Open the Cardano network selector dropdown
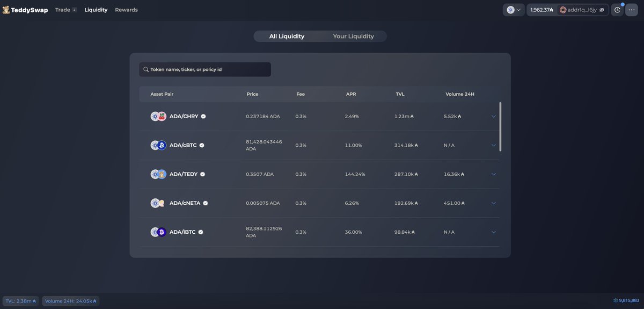This screenshot has height=309, width=644. pyautogui.click(x=514, y=10)
